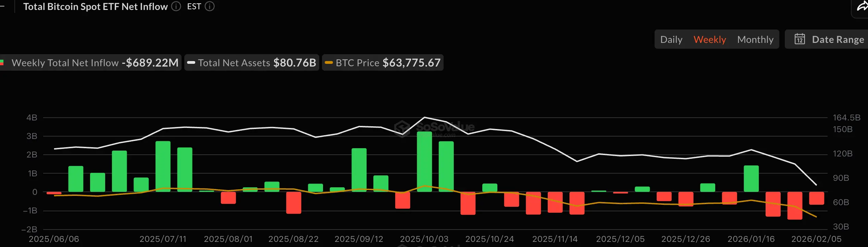Click the EST timezone label
This screenshot has width=868, height=247.
click(194, 7)
